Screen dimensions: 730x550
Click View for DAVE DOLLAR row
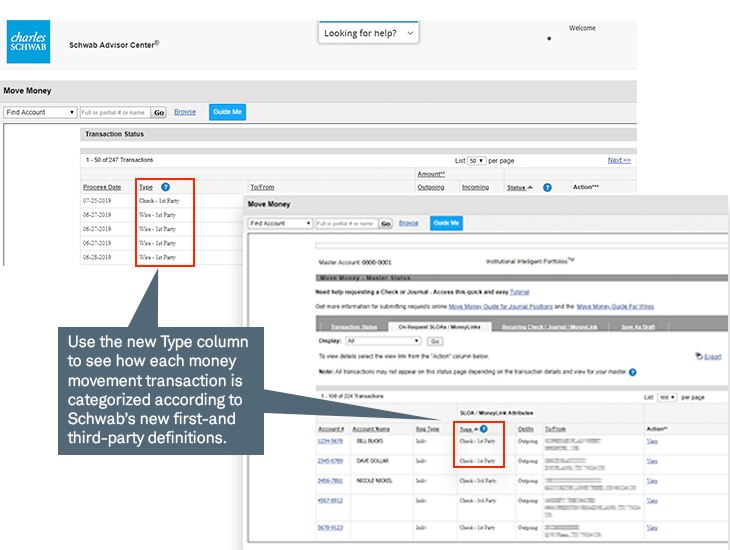click(x=652, y=461)
